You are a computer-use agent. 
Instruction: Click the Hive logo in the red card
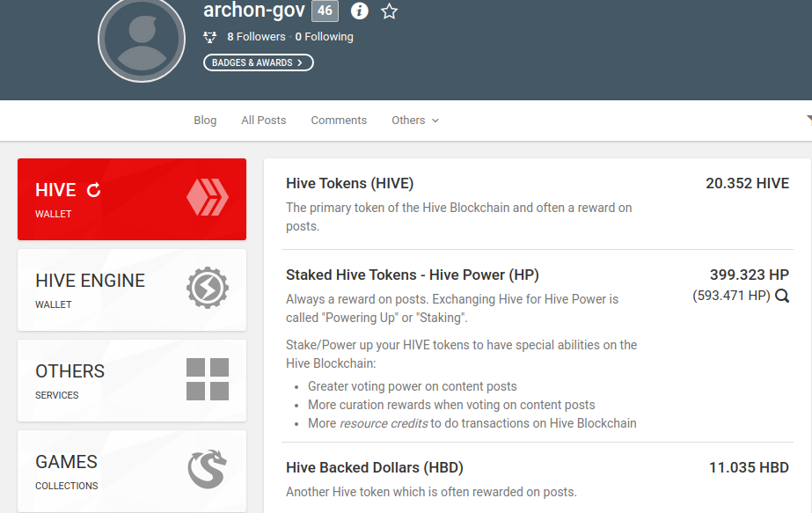coord(207,197)
